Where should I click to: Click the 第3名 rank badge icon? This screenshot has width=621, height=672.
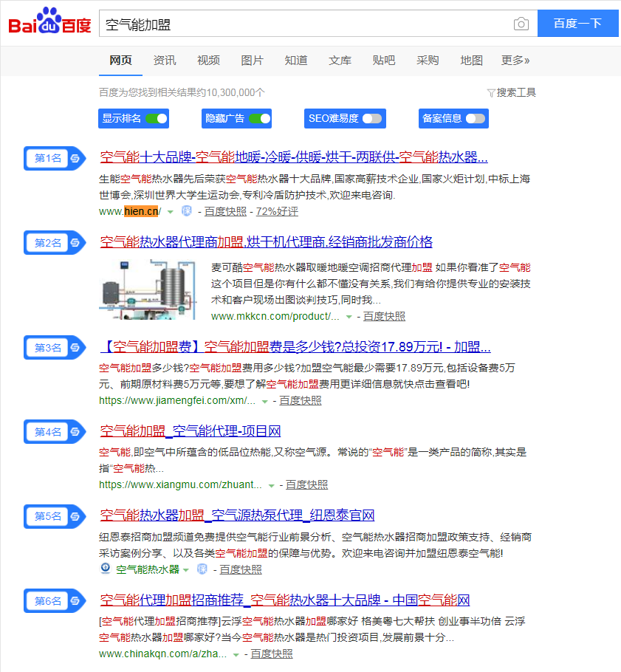coord(55,348)
